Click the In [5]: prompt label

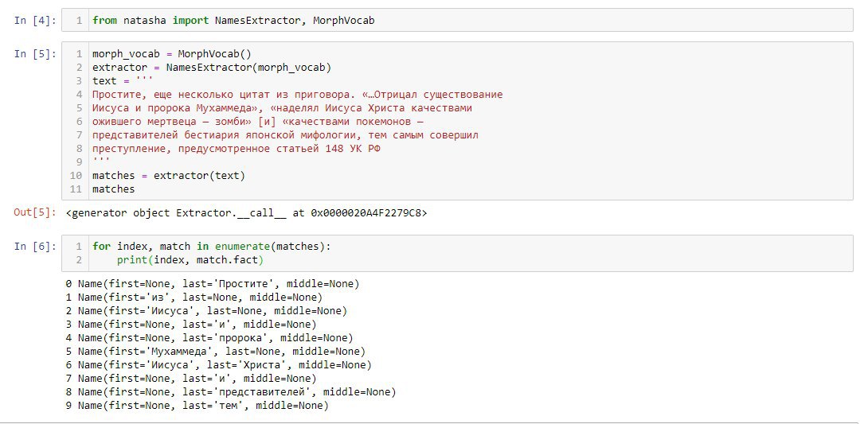(x=35, y=54)
